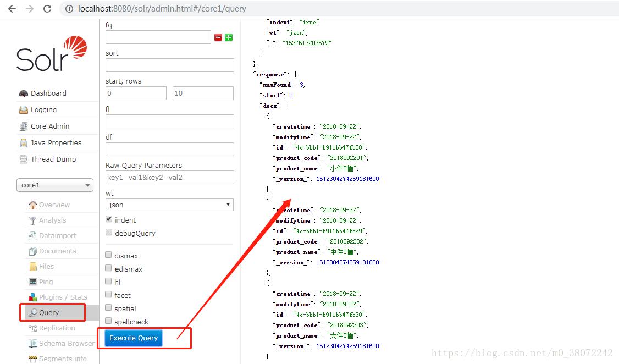Viewport: 619px width, 364px height.
Task: Enable the facet checkbox
Action: click(x=109, y=295)
